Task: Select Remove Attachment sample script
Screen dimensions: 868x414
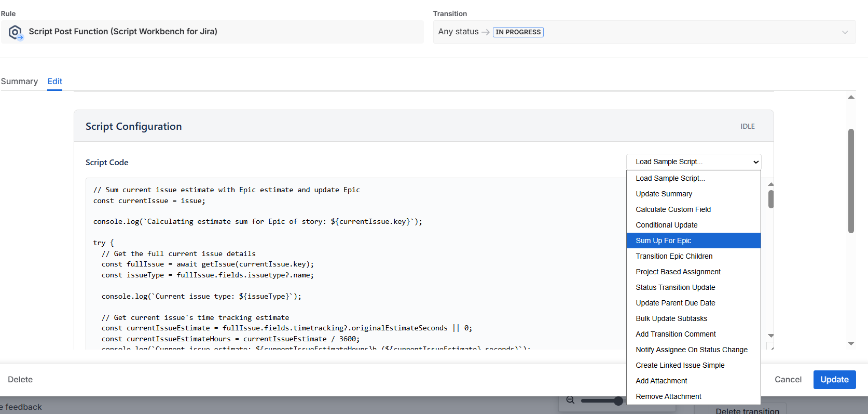Action: coord(668,396)
